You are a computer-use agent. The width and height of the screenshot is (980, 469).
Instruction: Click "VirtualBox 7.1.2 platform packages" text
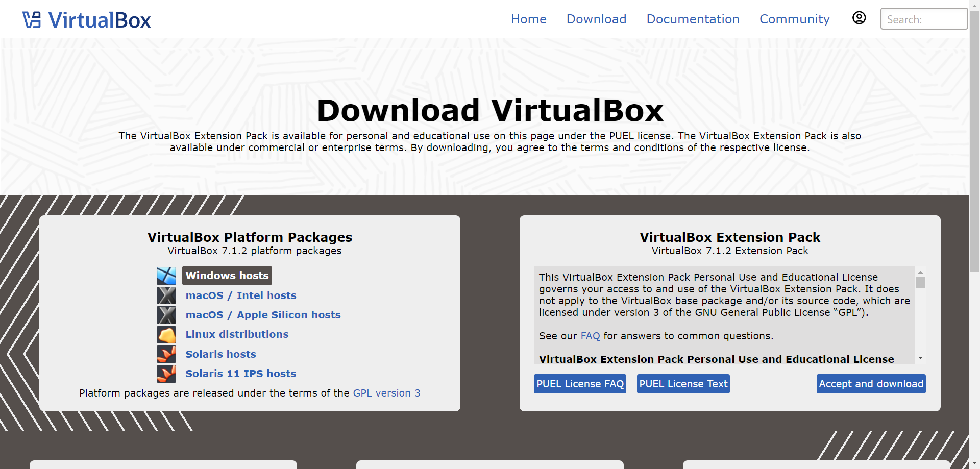click(254, 251)
